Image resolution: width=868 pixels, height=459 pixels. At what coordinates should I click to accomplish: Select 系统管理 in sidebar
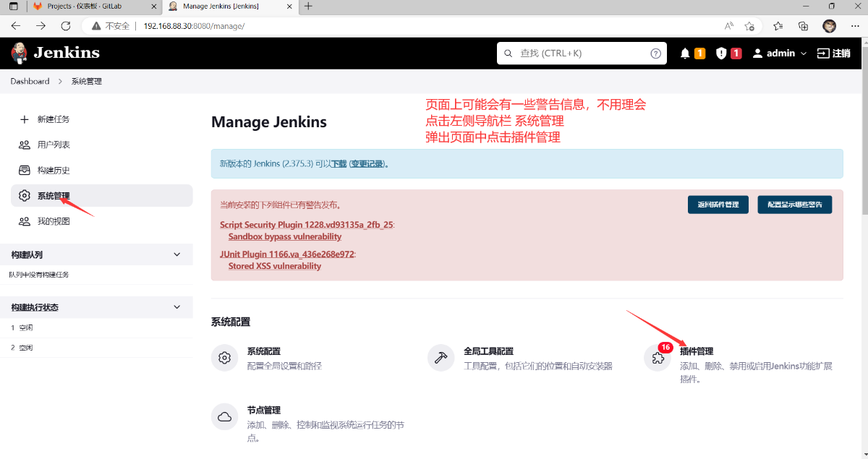pyautogui.click(x=101, y=196)
